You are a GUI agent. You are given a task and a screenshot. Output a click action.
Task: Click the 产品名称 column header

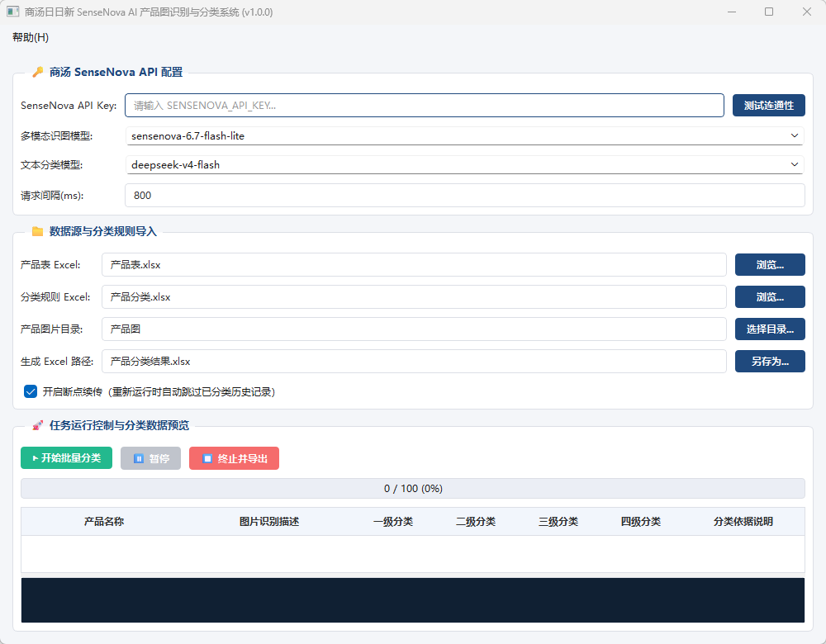point(104,521)
